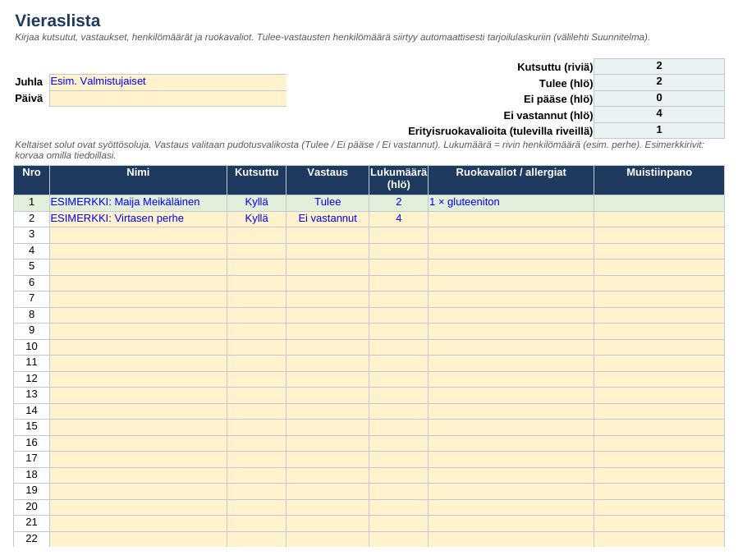
Task: Select the Juhla input field
Action: coord(167,82)
